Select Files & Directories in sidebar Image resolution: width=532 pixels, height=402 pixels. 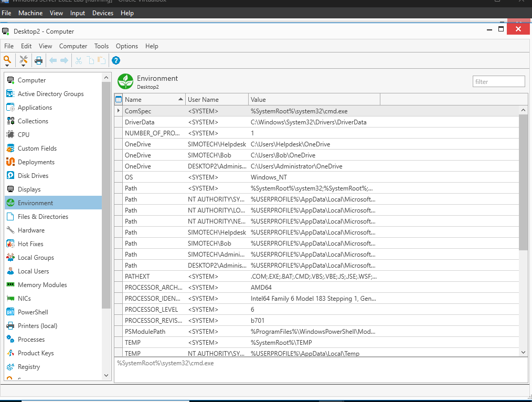tap(54, 216)
